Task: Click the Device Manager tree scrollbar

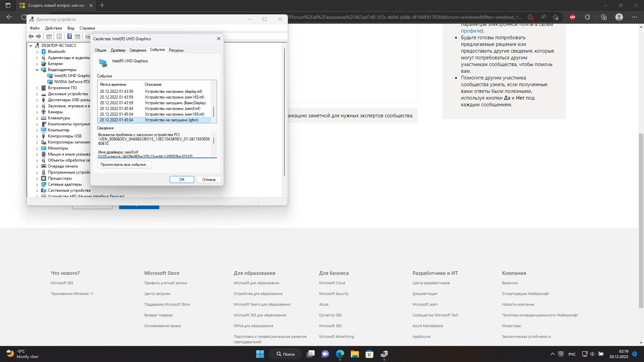Action: coord(284,112)
